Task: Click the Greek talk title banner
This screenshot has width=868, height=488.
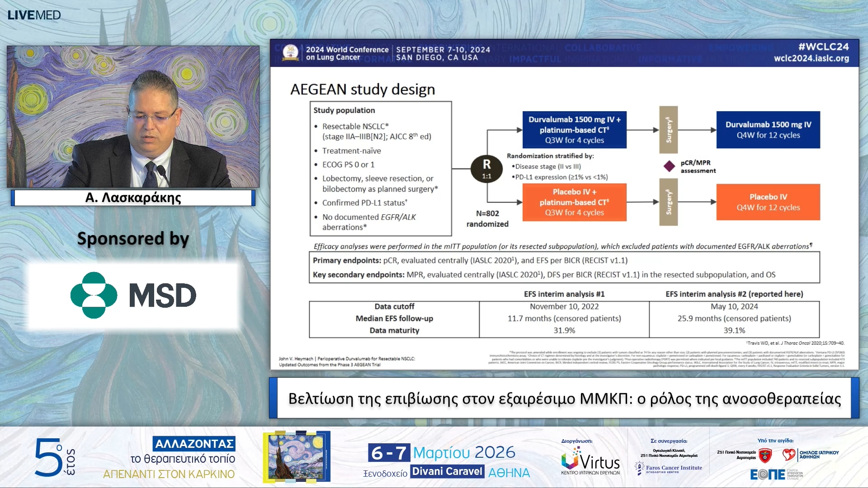Action: [564, 399]
